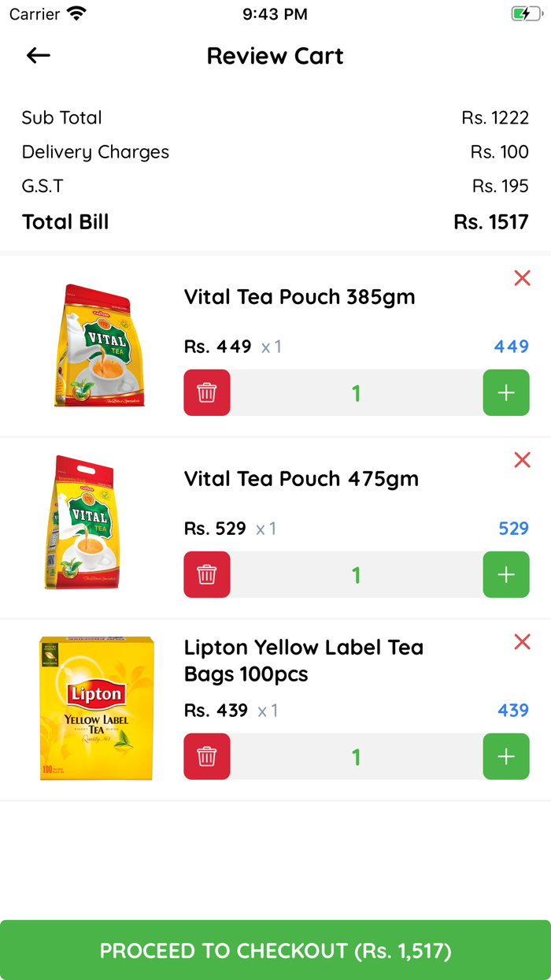The image size is (551, 980).
Task: Tap the quantity field showing 1 for Lipton
Action: coord(356,756)
